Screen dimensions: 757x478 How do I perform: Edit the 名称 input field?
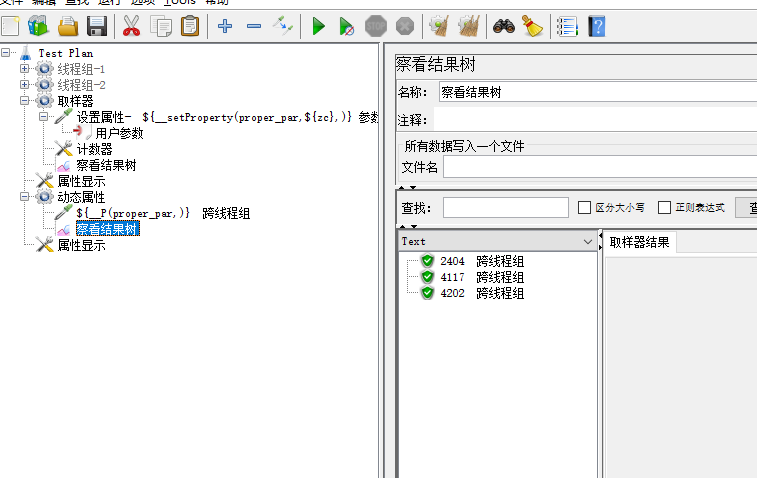click(598, 92)
